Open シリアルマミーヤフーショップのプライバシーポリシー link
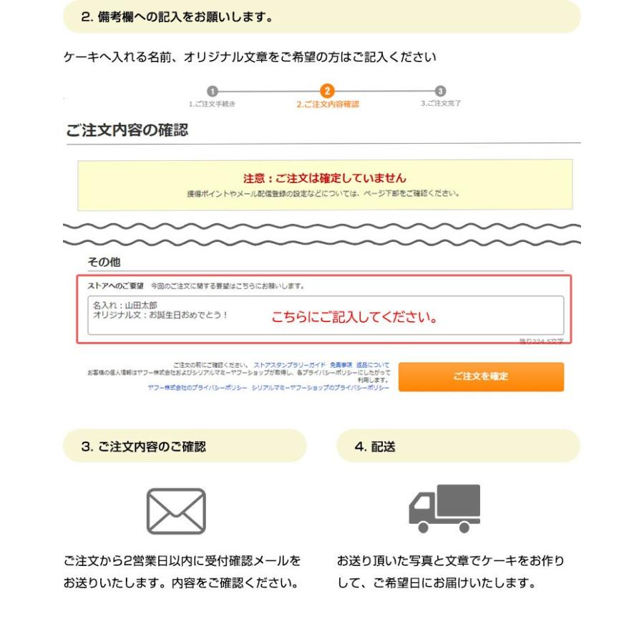Viewport: 644px width, 644px height. [321, 388]
